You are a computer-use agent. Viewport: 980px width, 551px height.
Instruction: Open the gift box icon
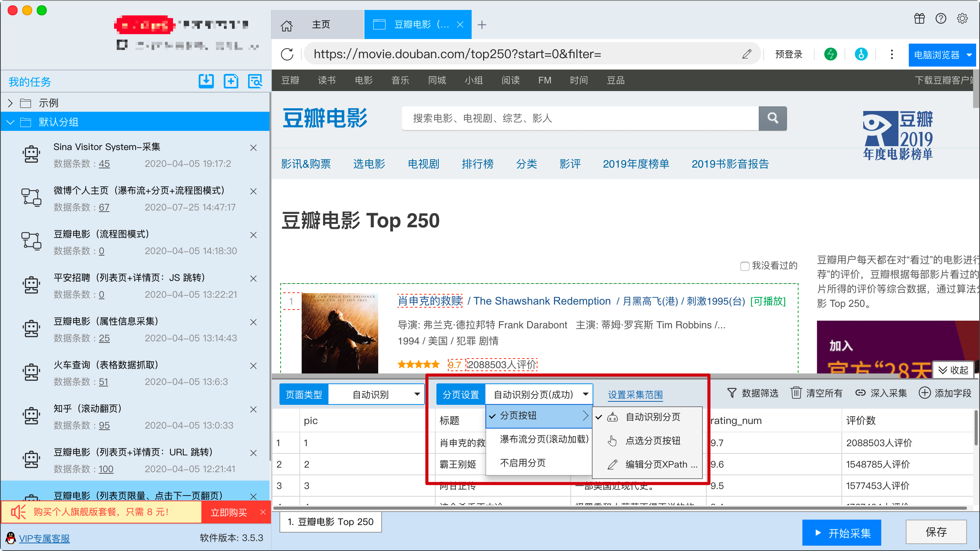[919, 18]
